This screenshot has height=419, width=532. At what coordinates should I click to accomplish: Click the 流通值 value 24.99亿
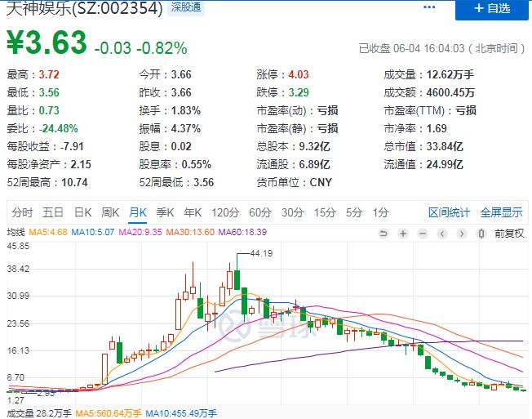click(445, 164)
